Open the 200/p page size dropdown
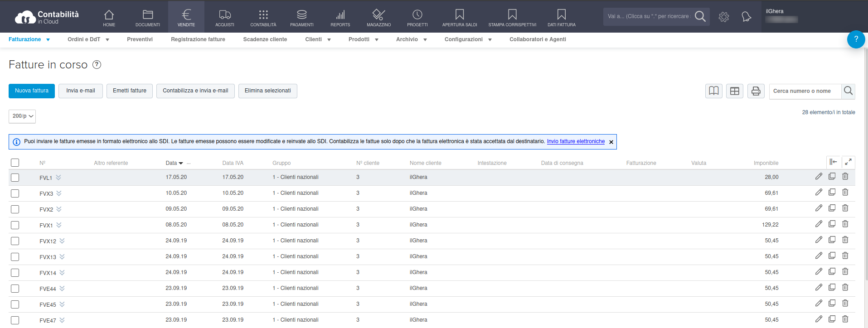 pyautogui.click(x=22, y=116)
